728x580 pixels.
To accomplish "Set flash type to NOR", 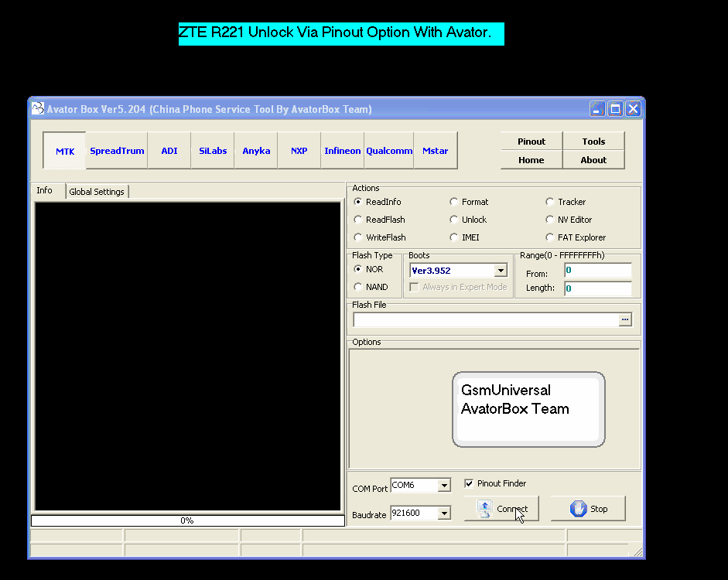I will click(369, 269).
